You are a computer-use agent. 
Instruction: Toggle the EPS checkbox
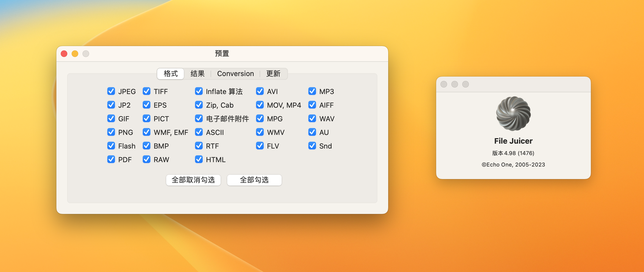(147, 105)
